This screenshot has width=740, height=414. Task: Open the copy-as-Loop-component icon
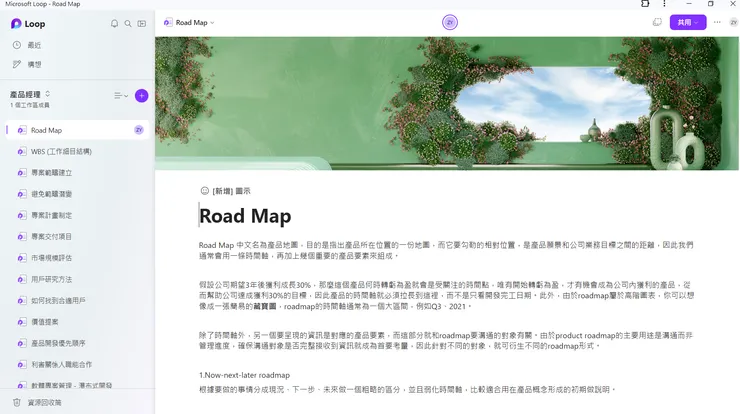pyautogui.click(x=657, y=22)
